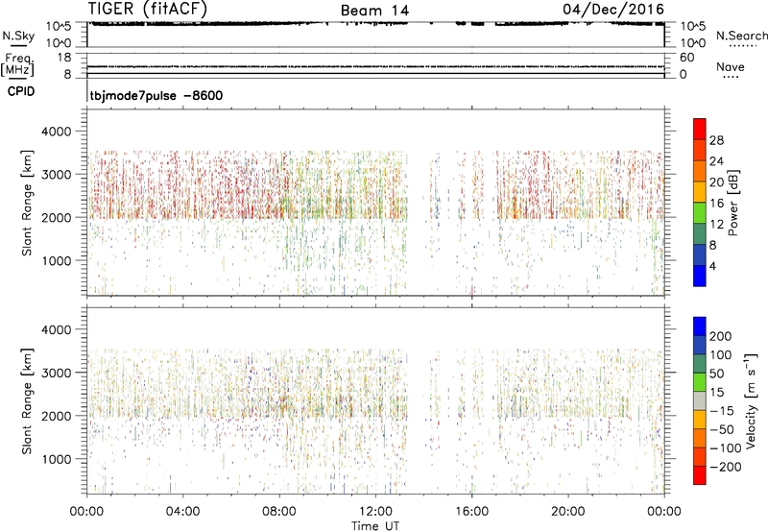
Task: Click the "28" value on Power colorbar
Action: [716, 140]
